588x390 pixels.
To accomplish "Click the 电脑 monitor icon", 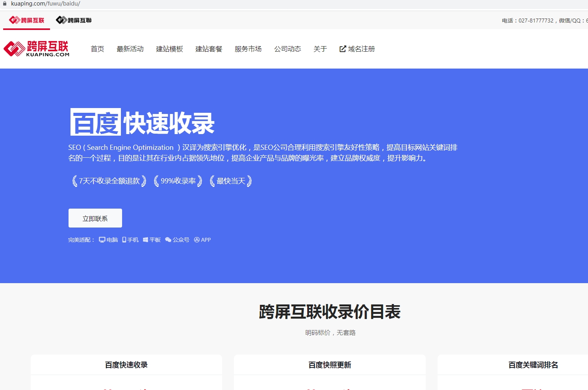I will pos(102,240).
